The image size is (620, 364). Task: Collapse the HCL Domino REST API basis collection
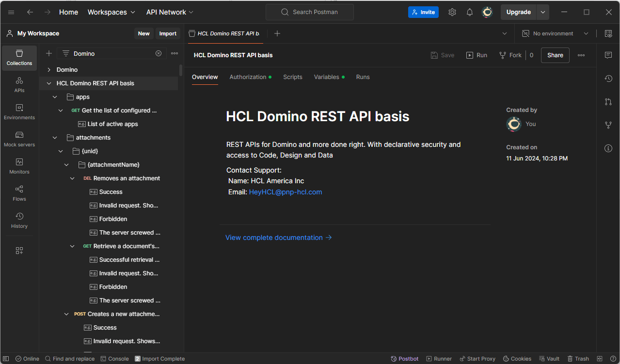pos(49,83)
